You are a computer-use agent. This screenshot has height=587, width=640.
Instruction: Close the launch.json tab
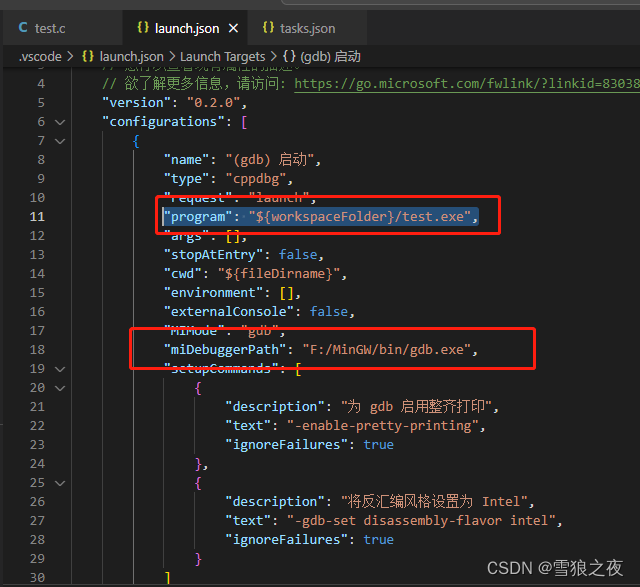pos(233,29)
